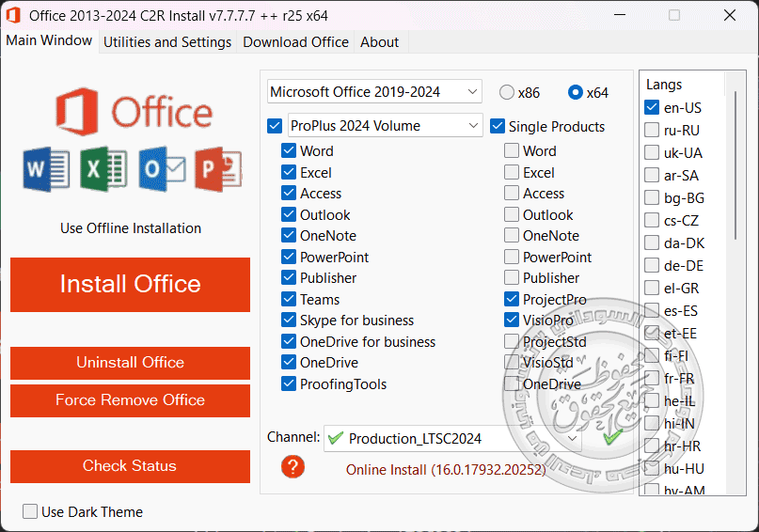Uncheck the en-US language checkbox
Screen dimensions: 759x532
(652, 107)
